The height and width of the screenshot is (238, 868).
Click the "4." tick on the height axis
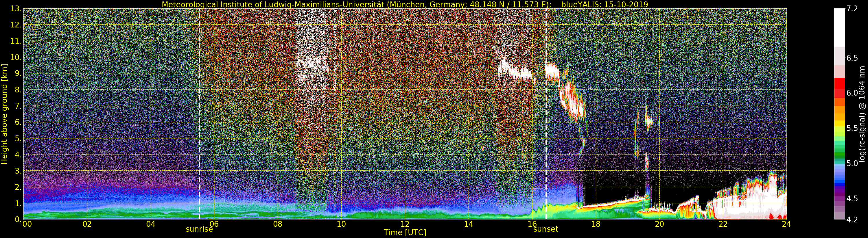coord(18,155)
